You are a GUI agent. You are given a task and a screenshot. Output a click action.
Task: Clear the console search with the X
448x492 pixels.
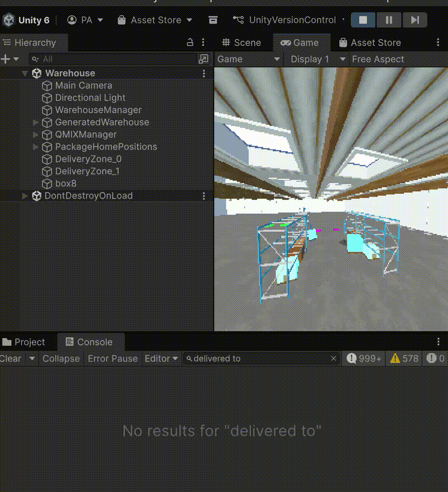point(334,359)
